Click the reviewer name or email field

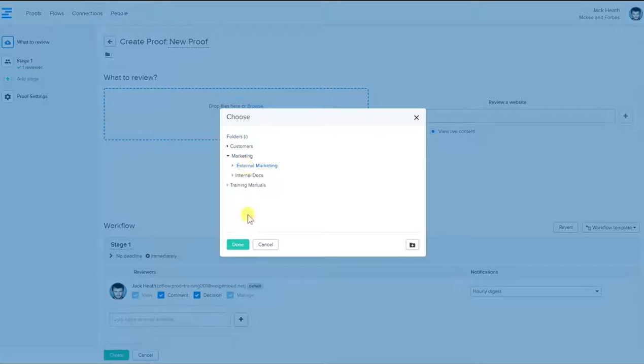[x=170, y=319]
